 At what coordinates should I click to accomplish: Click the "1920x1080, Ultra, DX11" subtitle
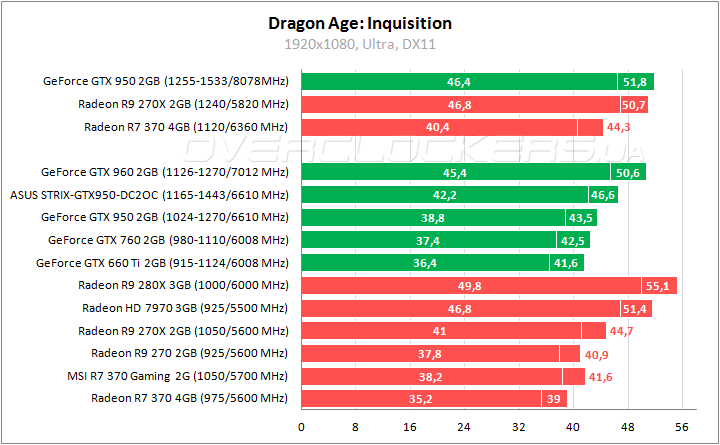[x=360, y=44]
